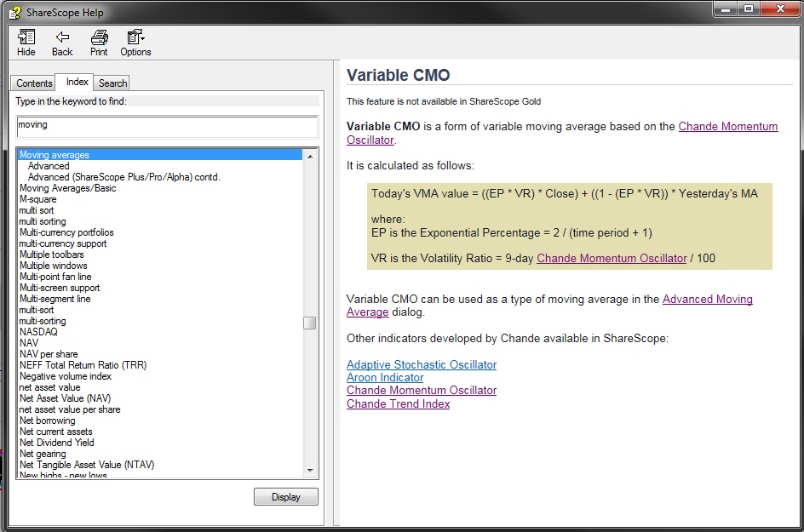Open the Search tab
The height and width of the screenshot is (532, 804).
point(112,83)
